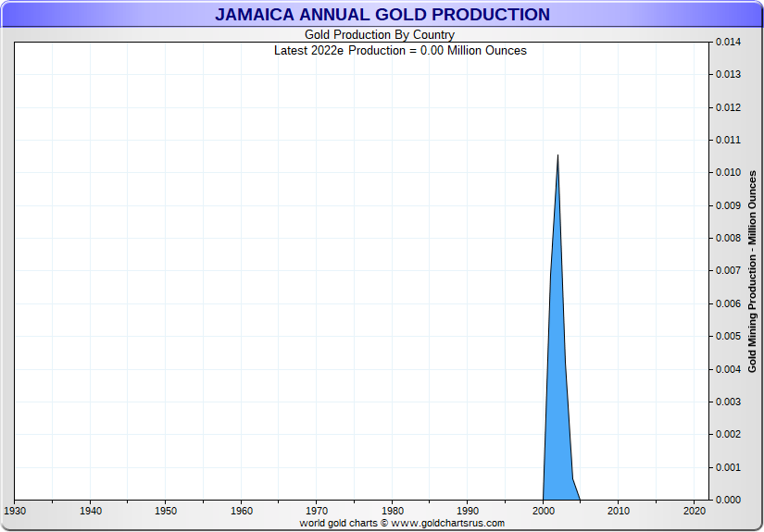
Task: Click the y-axis value 0.014
Action: tap(728, 42)
